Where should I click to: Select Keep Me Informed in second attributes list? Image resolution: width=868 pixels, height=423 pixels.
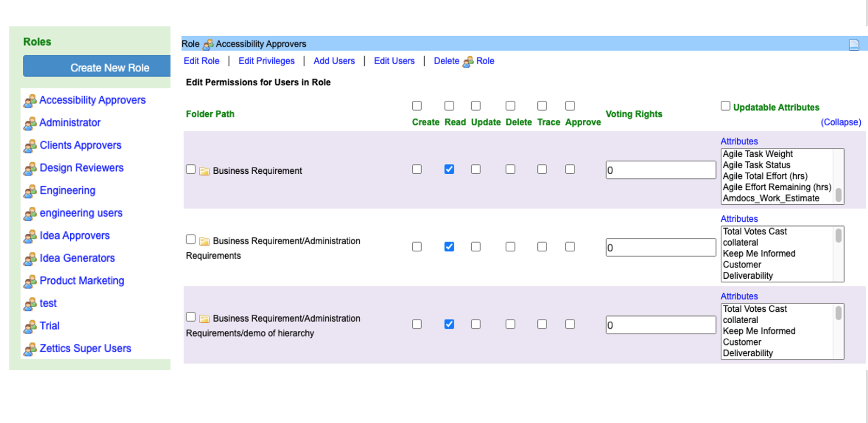pyautogui.click(x=759, y=253)
